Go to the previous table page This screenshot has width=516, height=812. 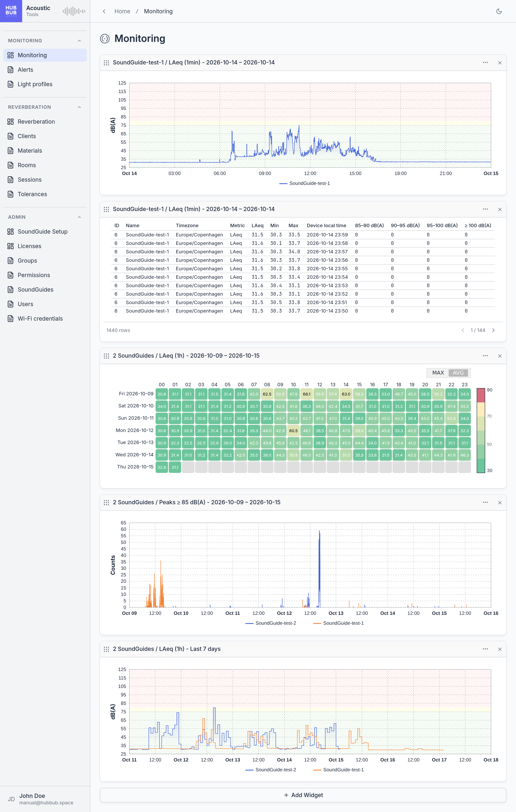click(463, 330)
